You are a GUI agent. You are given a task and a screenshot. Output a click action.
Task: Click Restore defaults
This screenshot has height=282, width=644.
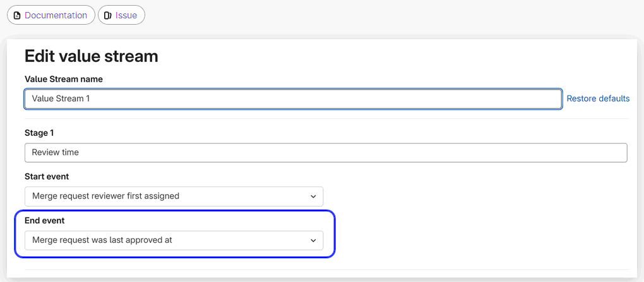598,99
